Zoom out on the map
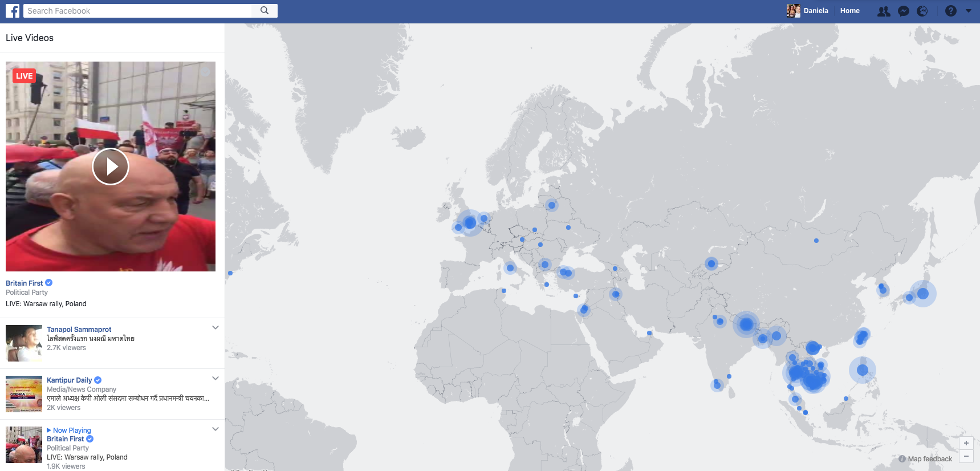This screenshot has height=471, width=980. tap(966, 456)
